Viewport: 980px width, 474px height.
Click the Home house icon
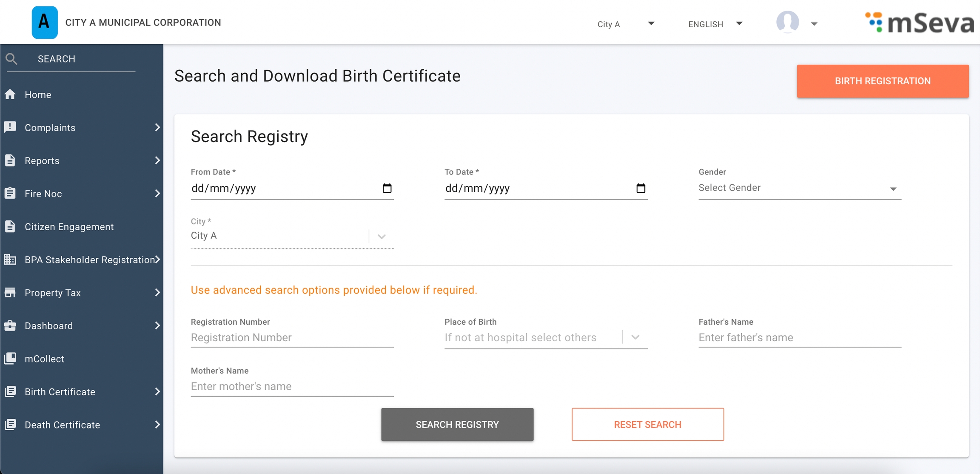pyautogui.click(x=10, y=94)
